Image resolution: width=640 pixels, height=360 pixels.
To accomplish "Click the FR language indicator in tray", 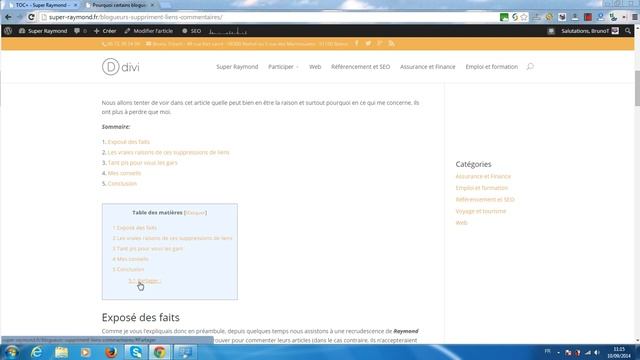I will 547,351.
